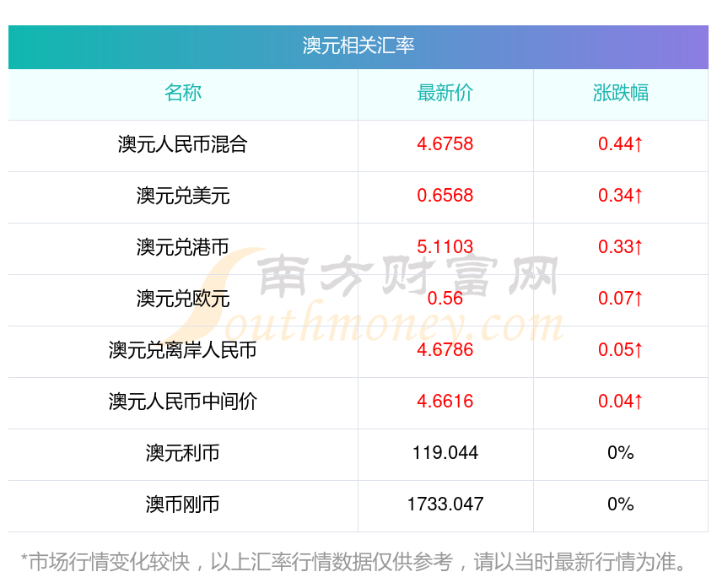Select the 澳元利币 row name

coord(182,453)
